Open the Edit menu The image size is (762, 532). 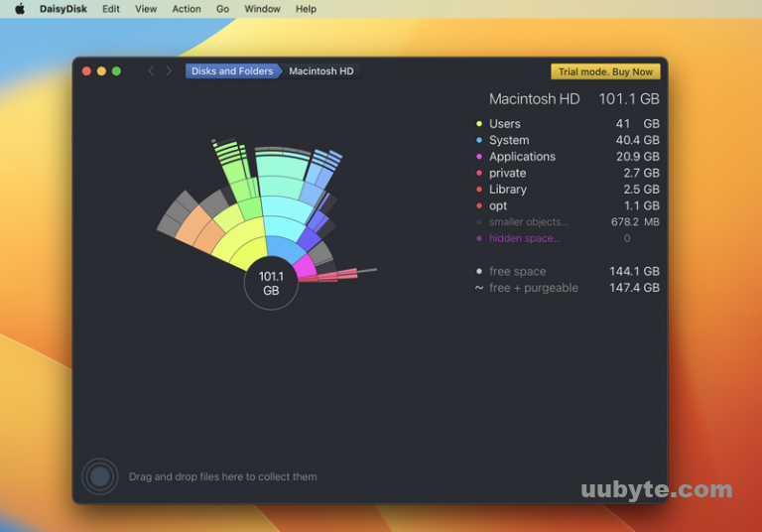[x=111, y=9]
